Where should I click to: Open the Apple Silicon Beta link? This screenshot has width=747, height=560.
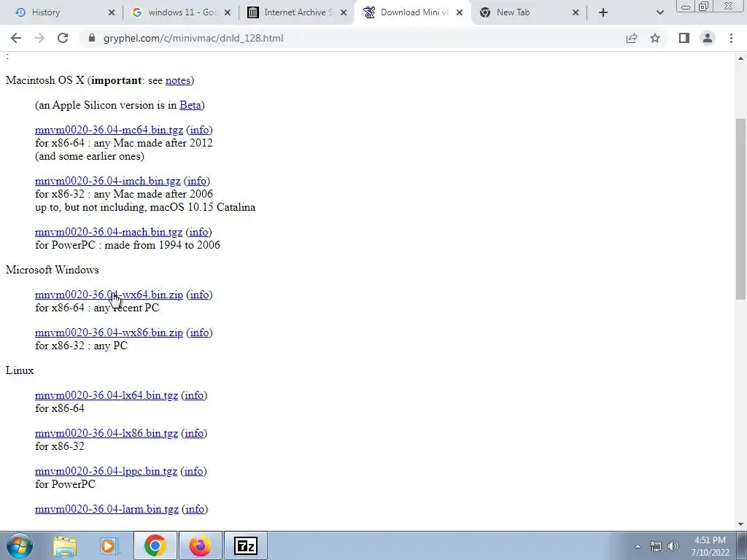coord(190,105)
